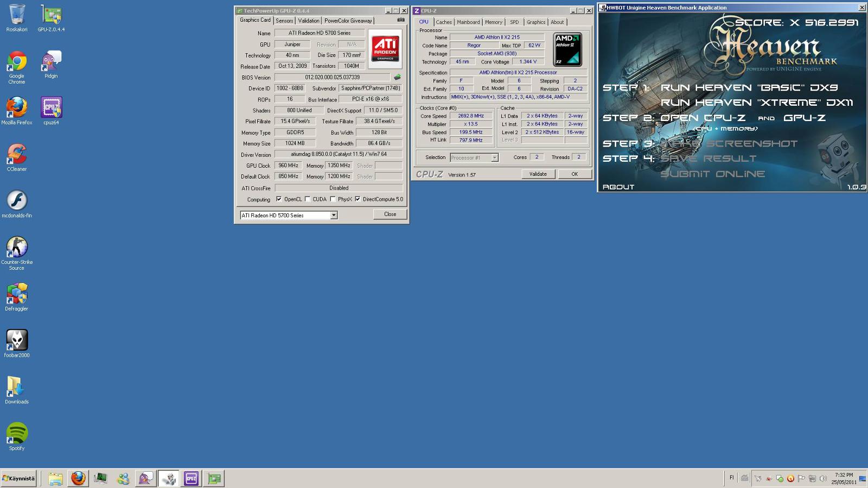868x488 pixels.
Task: Click the GPU-Z link in step 2
Action: pos(805,118)
